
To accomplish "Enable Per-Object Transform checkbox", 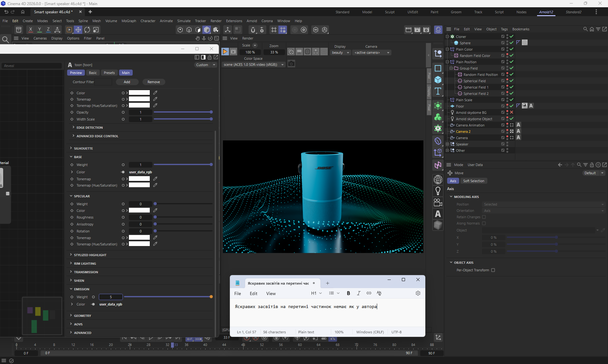I will (x=493, y=270).
